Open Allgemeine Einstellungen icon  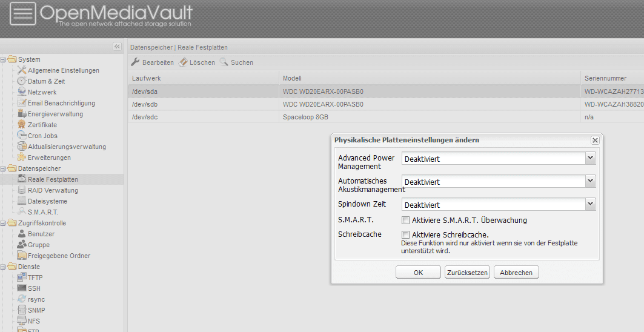tap(22, 70)
